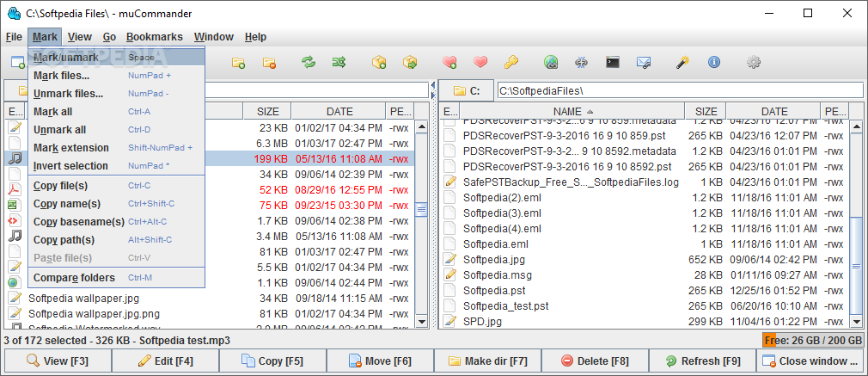Click the Move [F6] button

380,361
